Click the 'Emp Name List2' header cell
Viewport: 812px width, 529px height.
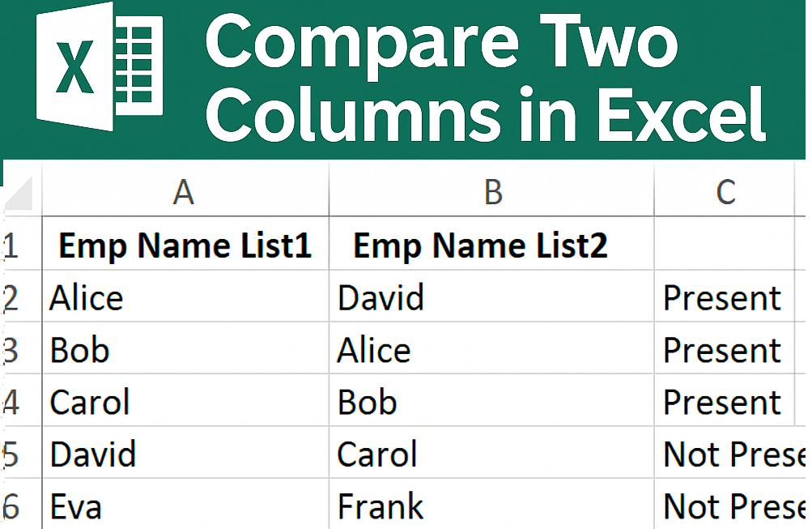pyautogui.click(x=481, y=246)
